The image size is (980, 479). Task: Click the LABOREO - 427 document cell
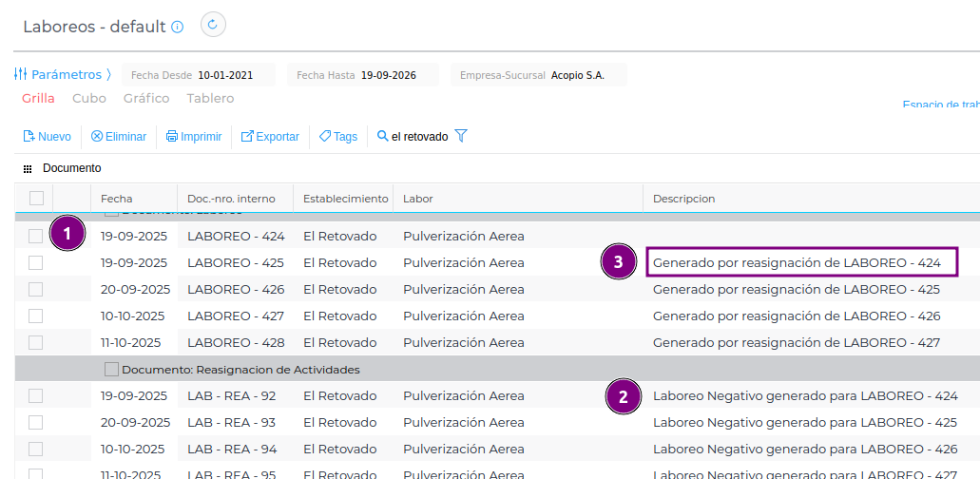point(236,316)
